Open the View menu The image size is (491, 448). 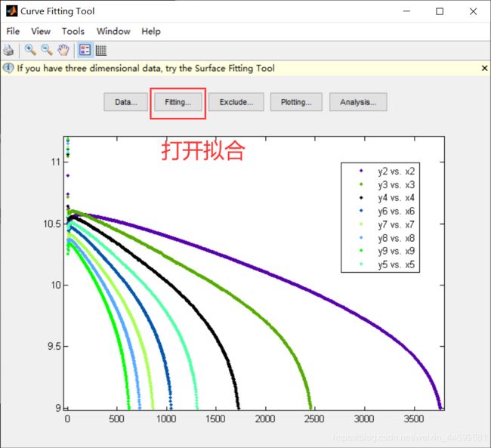point(41,31)
